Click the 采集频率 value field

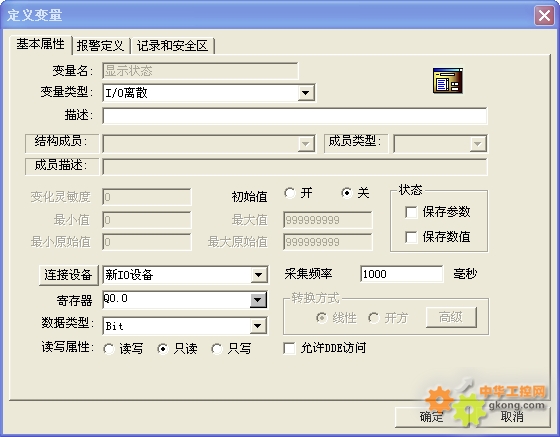402,274
